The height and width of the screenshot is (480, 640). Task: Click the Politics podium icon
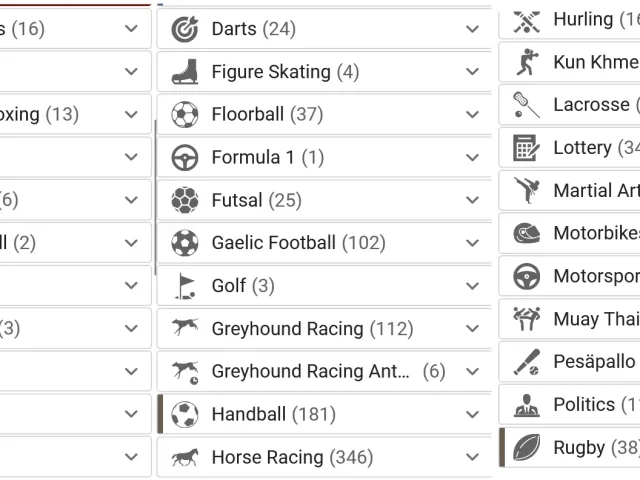tap(526, 405)
